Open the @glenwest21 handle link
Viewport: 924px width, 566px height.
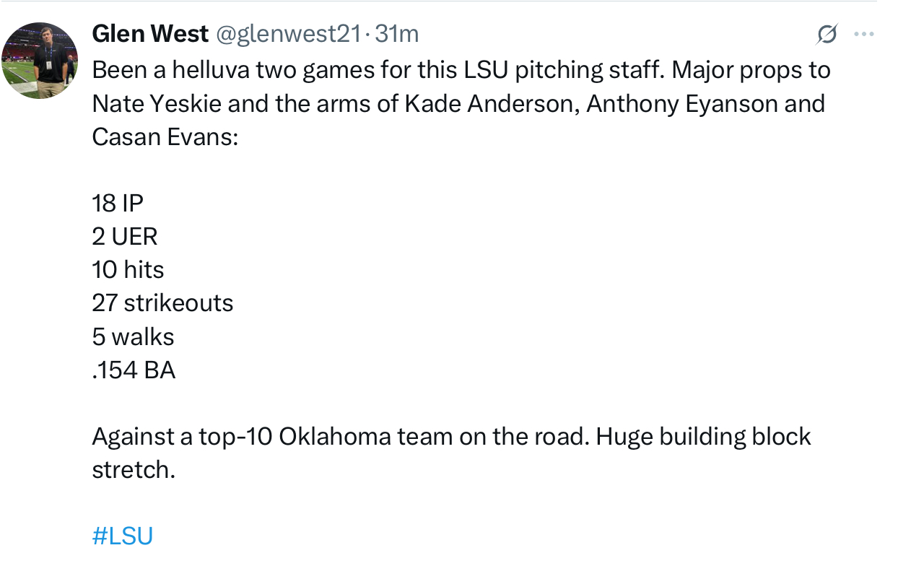point(287,33)
